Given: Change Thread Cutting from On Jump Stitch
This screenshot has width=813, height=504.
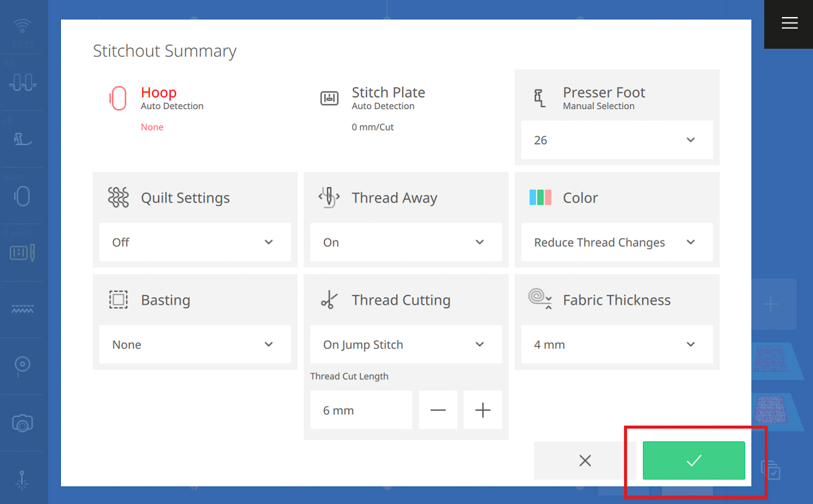Looking at the screenshot, I should click(x=405, y=344).
